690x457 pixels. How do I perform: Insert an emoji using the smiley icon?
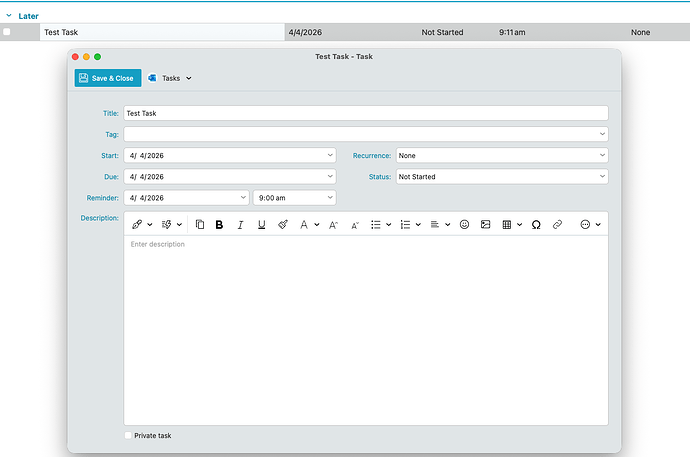[464, 225]
